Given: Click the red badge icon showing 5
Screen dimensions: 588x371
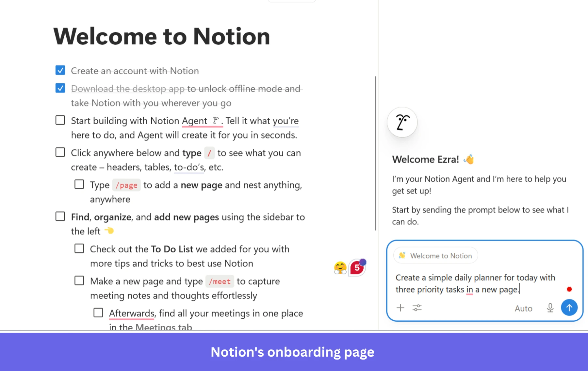Looking at the screenshot, I should (x=357, y=267).
